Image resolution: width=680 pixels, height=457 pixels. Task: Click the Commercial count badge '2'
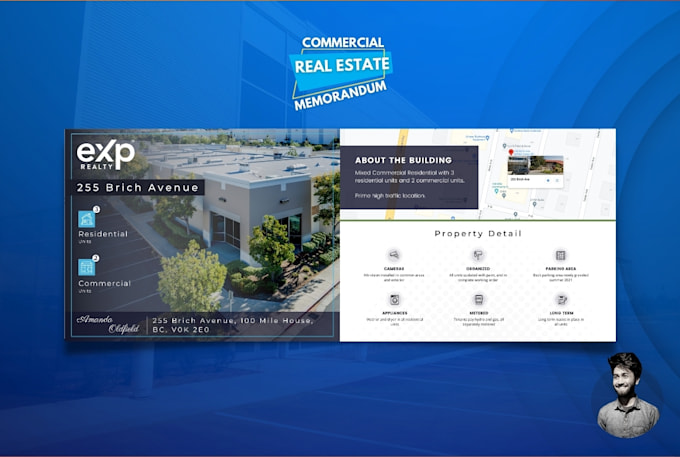click(x=96, y=258)
